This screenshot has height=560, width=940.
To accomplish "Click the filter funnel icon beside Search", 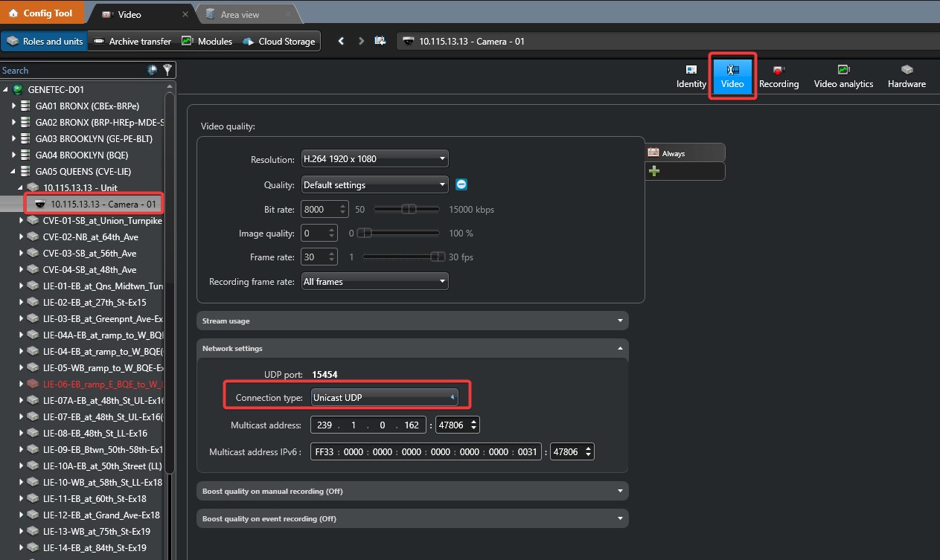I will coord(167,70).
